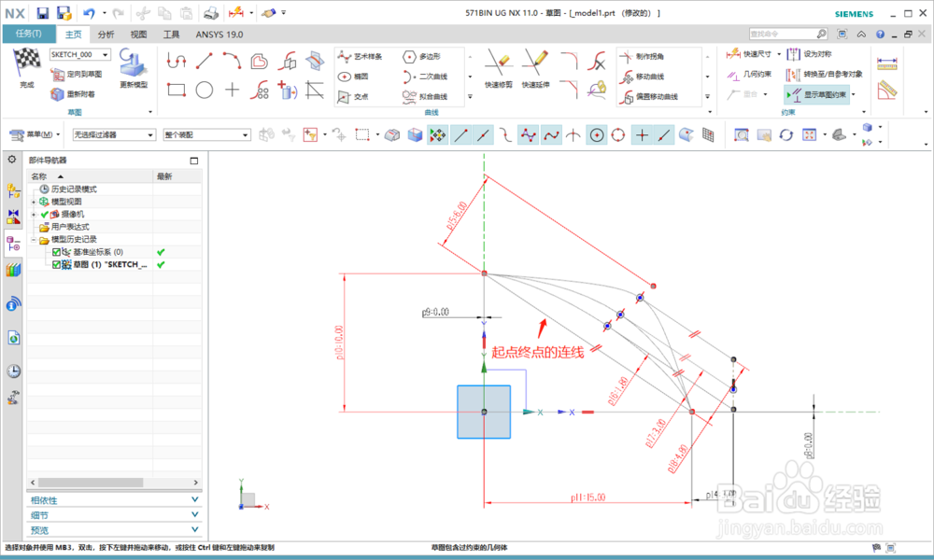934x560 pixels.
Task: Toggle the Arc Center snap option
Action: click(x=597, y=135)
